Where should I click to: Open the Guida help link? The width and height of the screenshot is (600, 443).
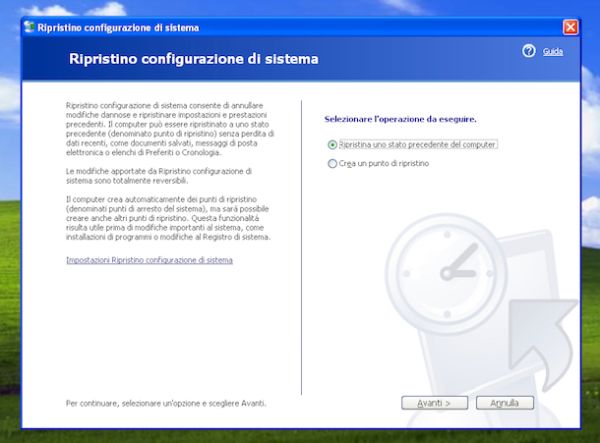[x=553, y=51]
